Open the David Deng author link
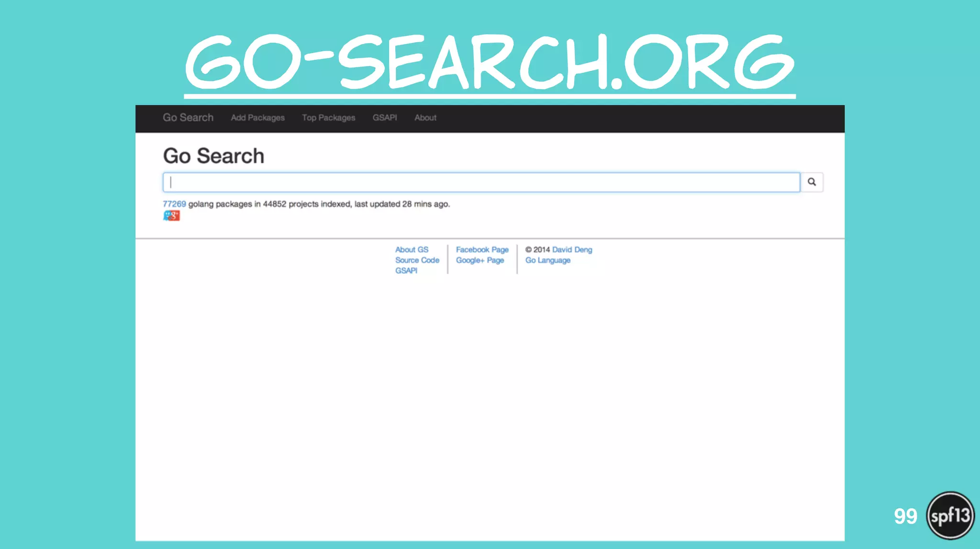This screenshot has width=980, height=549. (x=572, y=250)
